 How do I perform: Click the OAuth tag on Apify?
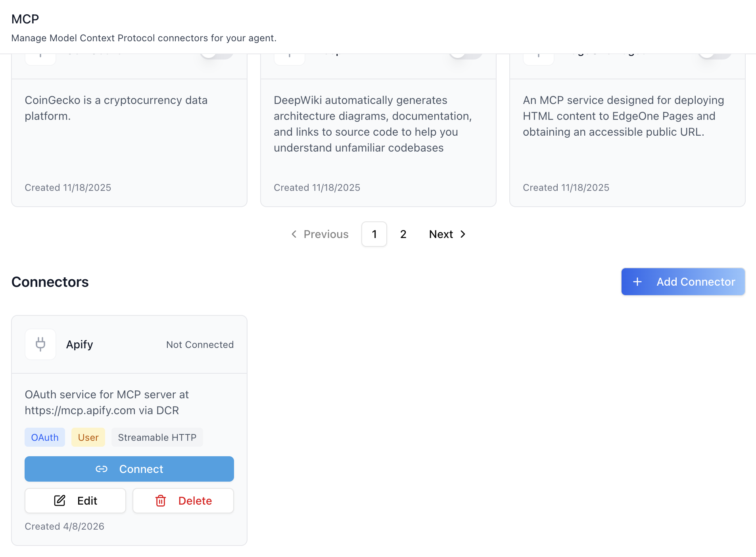[x=45, y=437]
